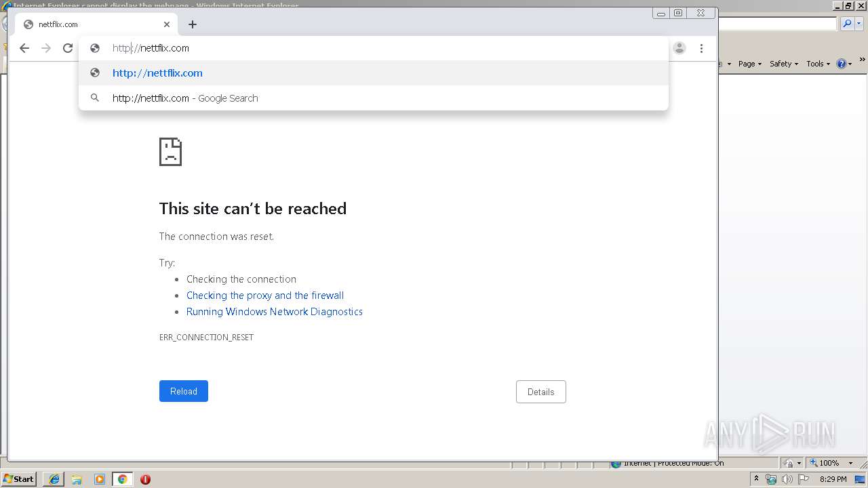
Task: Expand Internet Explorer search provider dropdown
Action: (x=859, y=24)
